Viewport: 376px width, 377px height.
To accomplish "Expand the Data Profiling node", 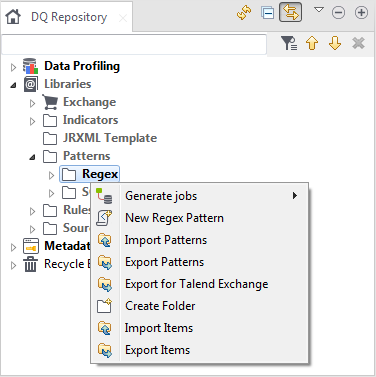I will tap(13, 67).
